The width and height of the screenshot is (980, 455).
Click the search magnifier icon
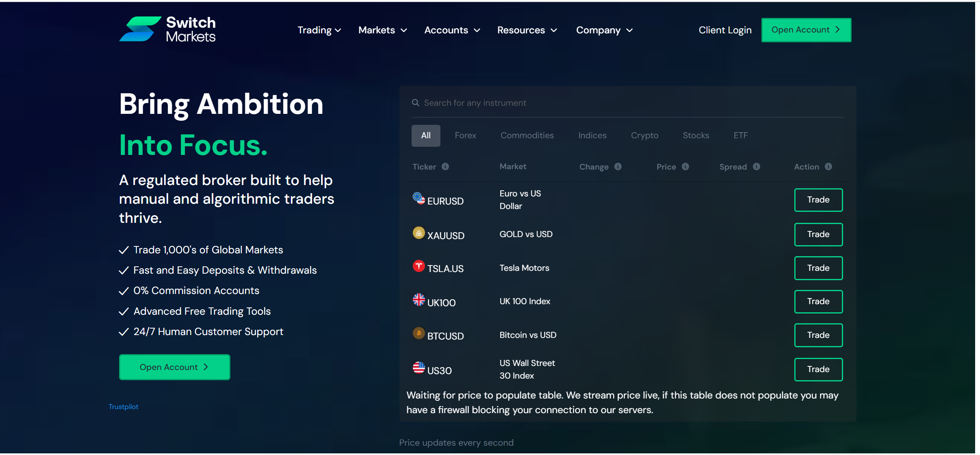(x=416, y=103)
